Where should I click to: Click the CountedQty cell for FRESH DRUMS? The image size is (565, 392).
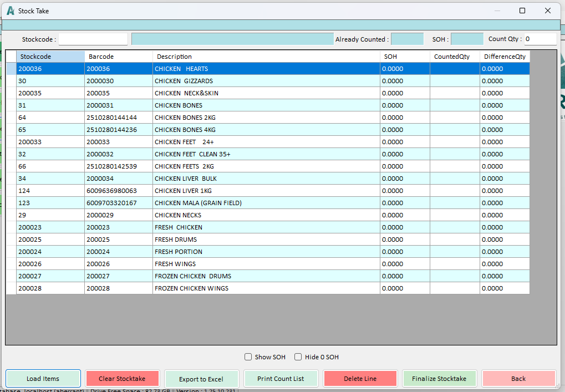455,240
